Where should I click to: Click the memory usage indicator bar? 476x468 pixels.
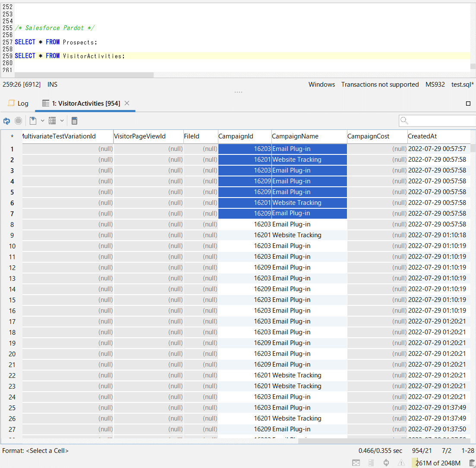438,463
